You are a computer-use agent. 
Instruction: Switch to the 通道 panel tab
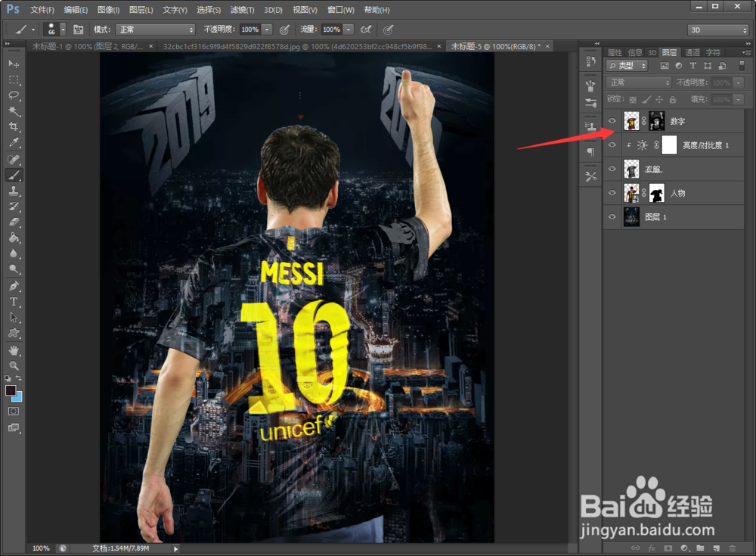point(692,53)
